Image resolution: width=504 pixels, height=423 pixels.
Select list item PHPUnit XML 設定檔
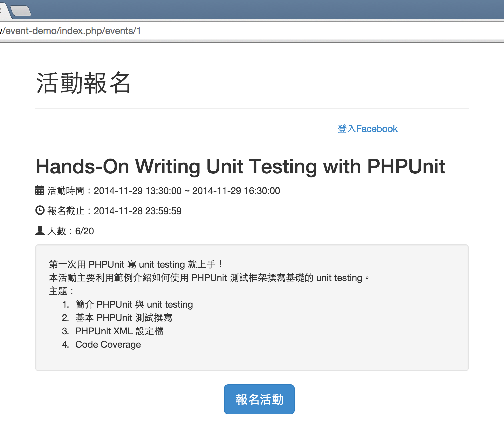[119, 331]
